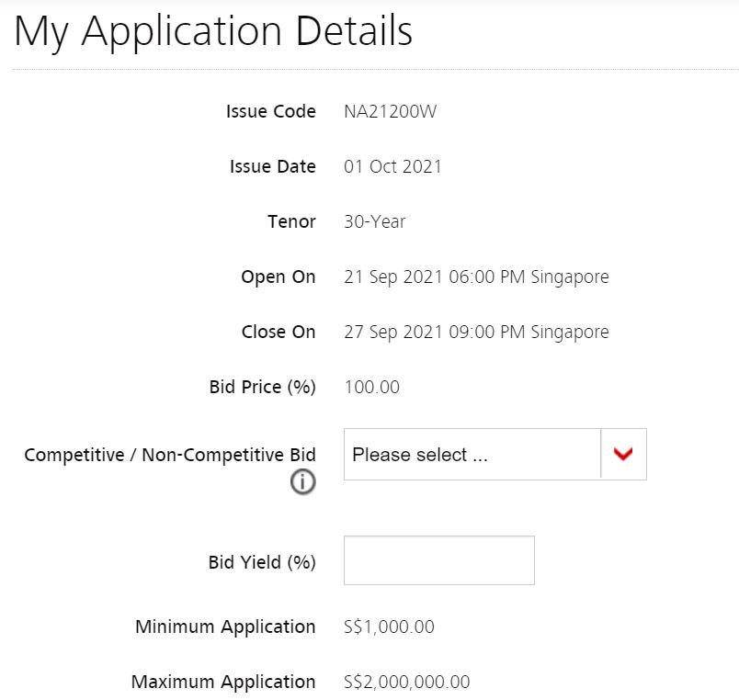Click the Bid Price value 100.00
The width and height of the screenshot is (739, 700).
coord(372,388)
